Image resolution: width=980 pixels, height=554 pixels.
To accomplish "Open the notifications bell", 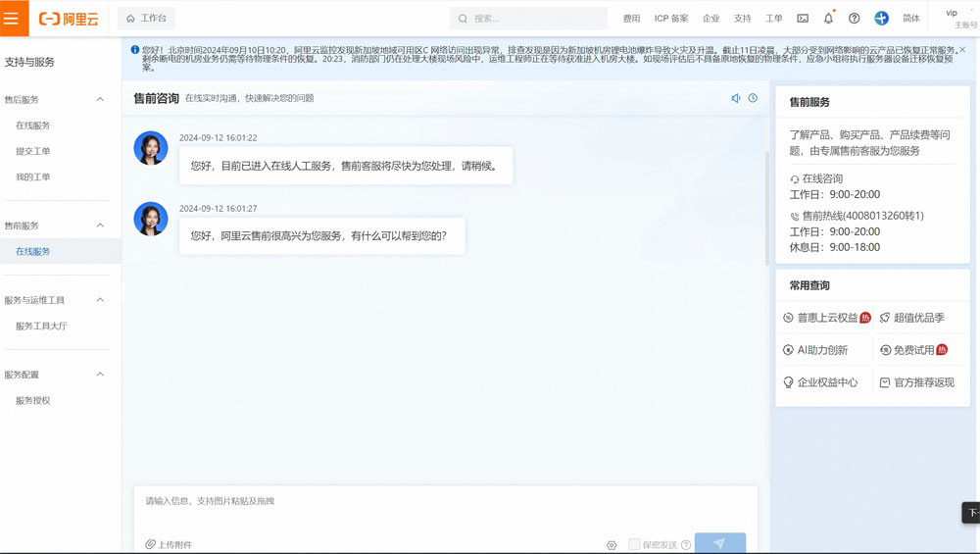I will coord(828,18).
